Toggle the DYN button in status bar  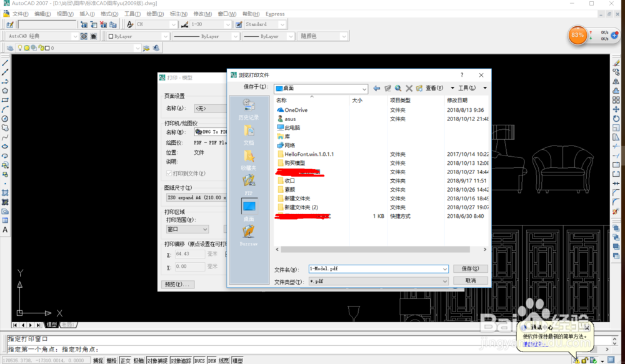click(x=212, y=360)
